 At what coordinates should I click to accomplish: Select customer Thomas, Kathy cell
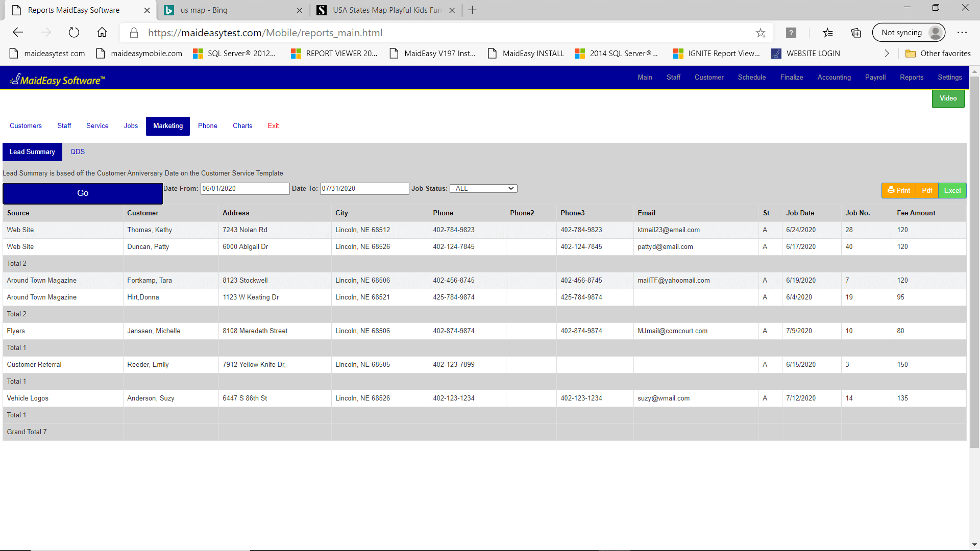[170, 230]
